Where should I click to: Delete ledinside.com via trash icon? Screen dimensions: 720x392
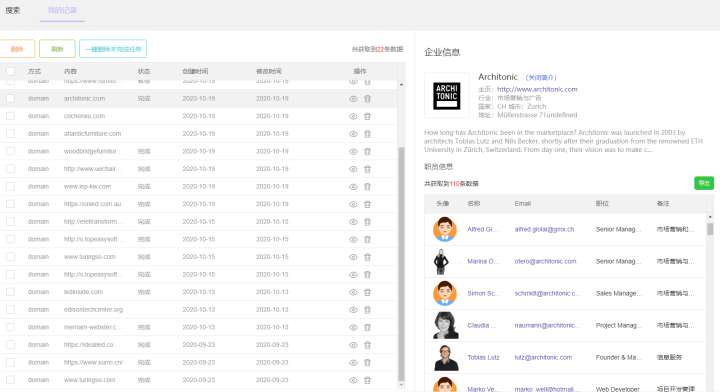(x=367, y=292)
